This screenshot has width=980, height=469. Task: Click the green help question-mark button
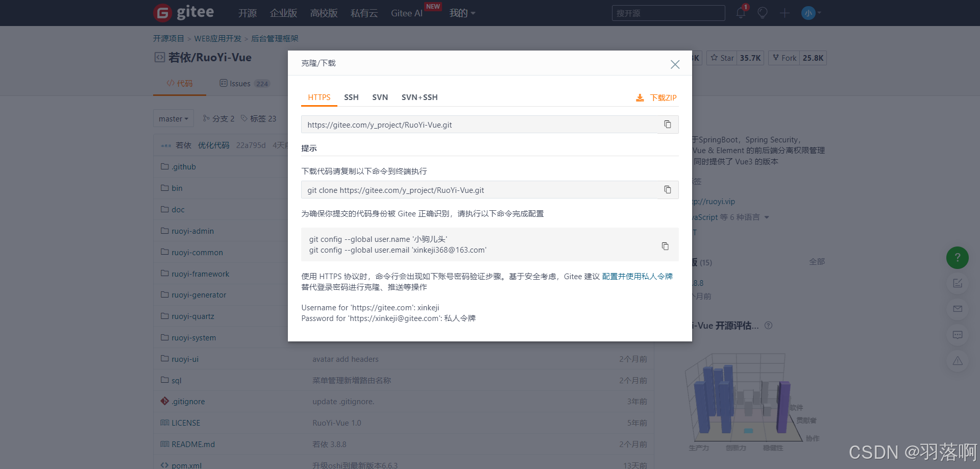click(958, 258)
